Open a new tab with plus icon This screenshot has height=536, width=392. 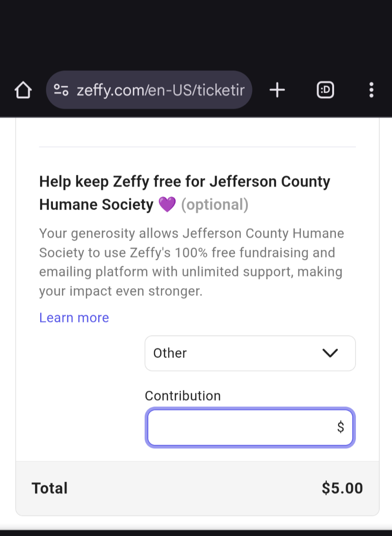click(277, 90)
